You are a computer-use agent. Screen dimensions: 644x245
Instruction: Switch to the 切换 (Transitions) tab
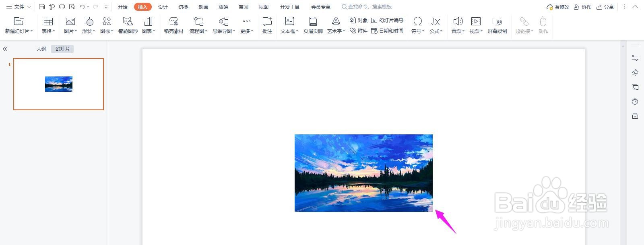(x=183, y=7)
